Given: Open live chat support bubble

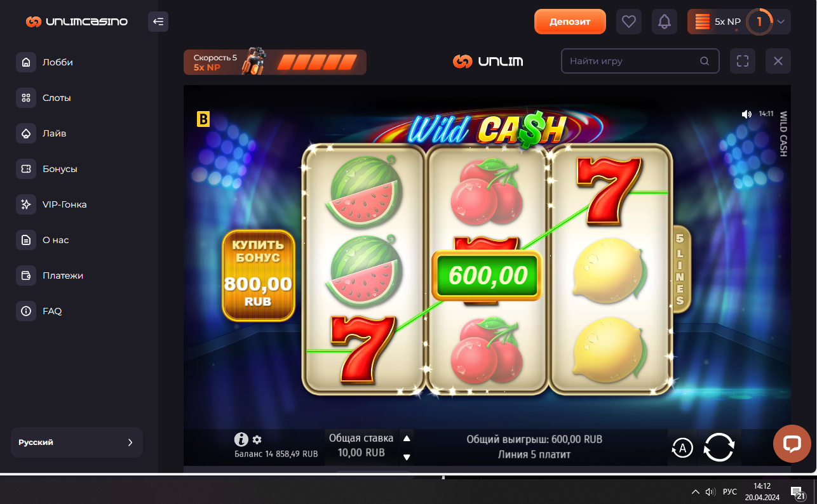Looking at the screenshot, I should (792, 444).
